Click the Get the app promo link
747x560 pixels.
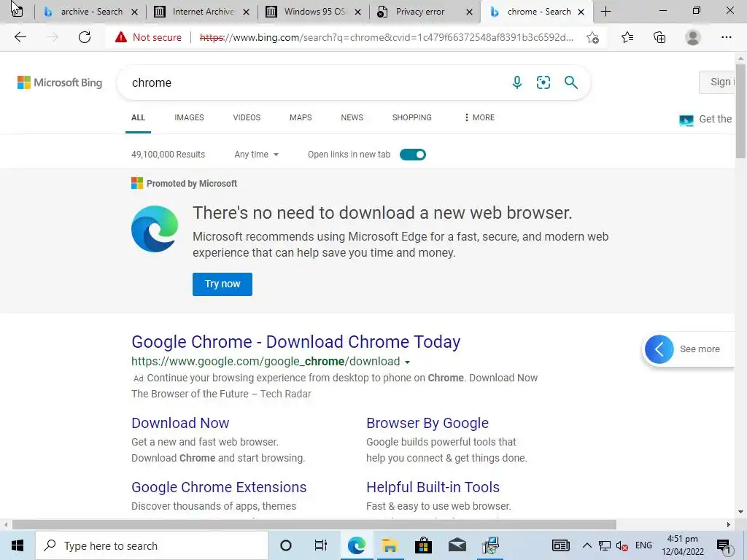pos(706,119)
